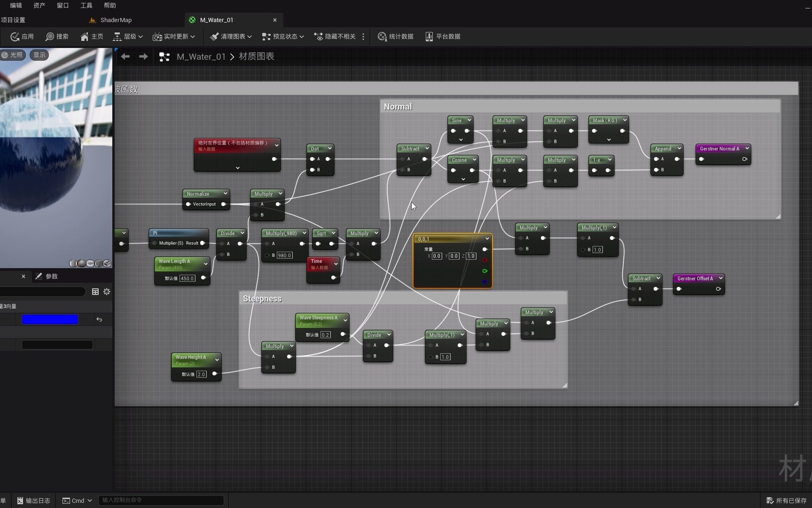Click the red R pin of the 0,0,1 node
Image resolution: width=812 pixels, height=508 pixels.
pyautogui.click(x=484, y=260)
